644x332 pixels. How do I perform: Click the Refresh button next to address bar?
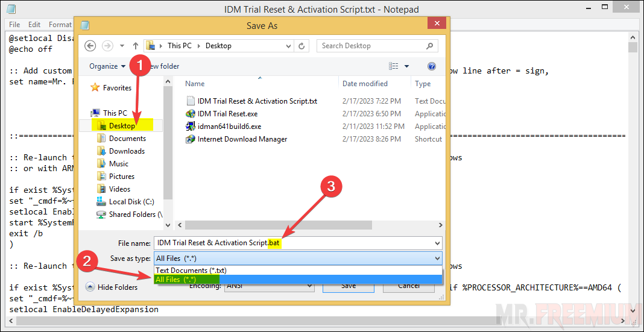point(302,46)
